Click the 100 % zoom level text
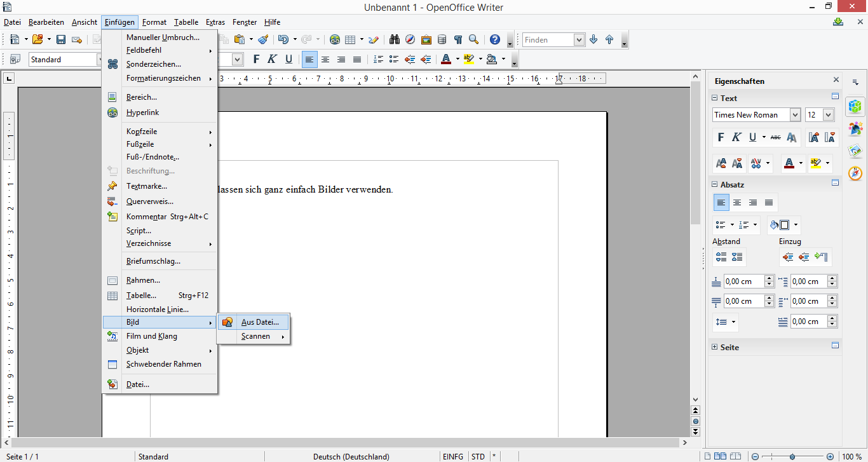 (x=851, y=456)
